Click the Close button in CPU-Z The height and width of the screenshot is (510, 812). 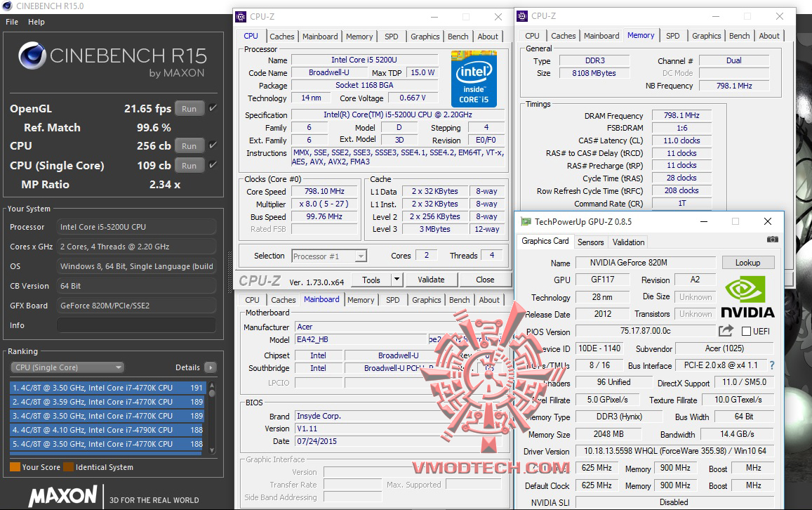[485, 280]
